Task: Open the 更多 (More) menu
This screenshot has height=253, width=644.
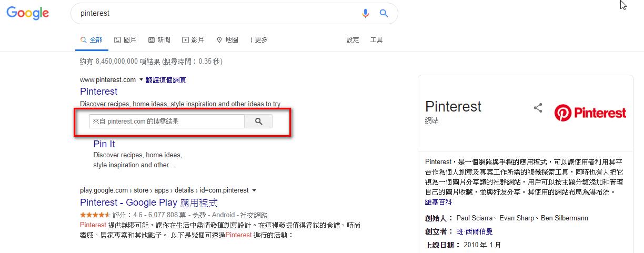Action: pyautogui.click(x=258, y=40)
